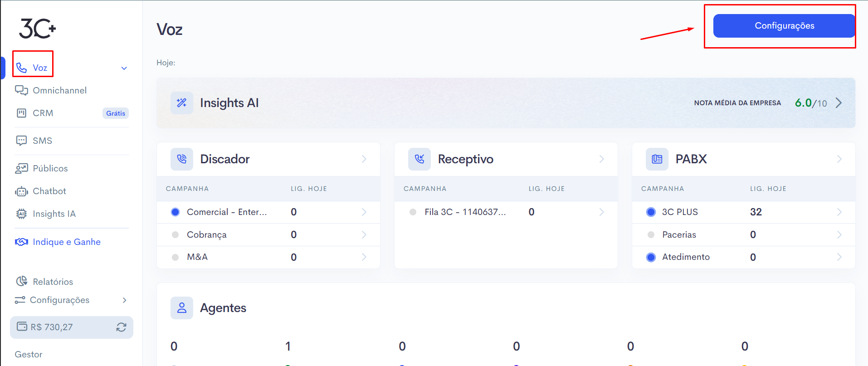This screenshot has height=366, width=868.
Task: Click the Relatórios pie chart icon
Action: [21, 281]
